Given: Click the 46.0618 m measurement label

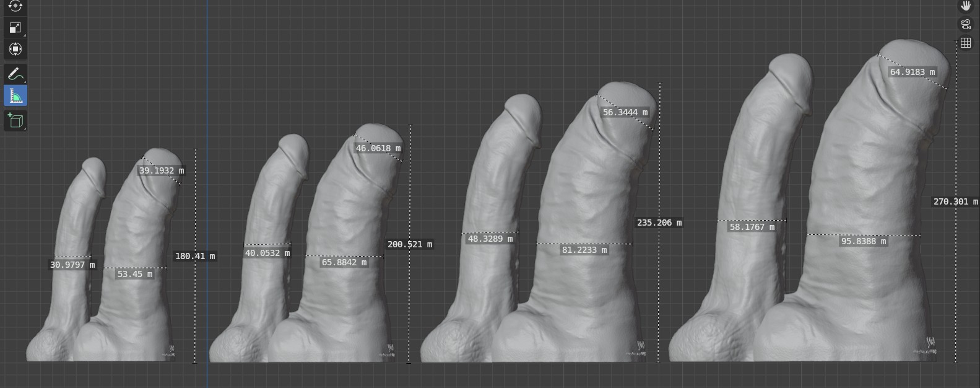Looking at the screenshot, I should pos(378,148).
